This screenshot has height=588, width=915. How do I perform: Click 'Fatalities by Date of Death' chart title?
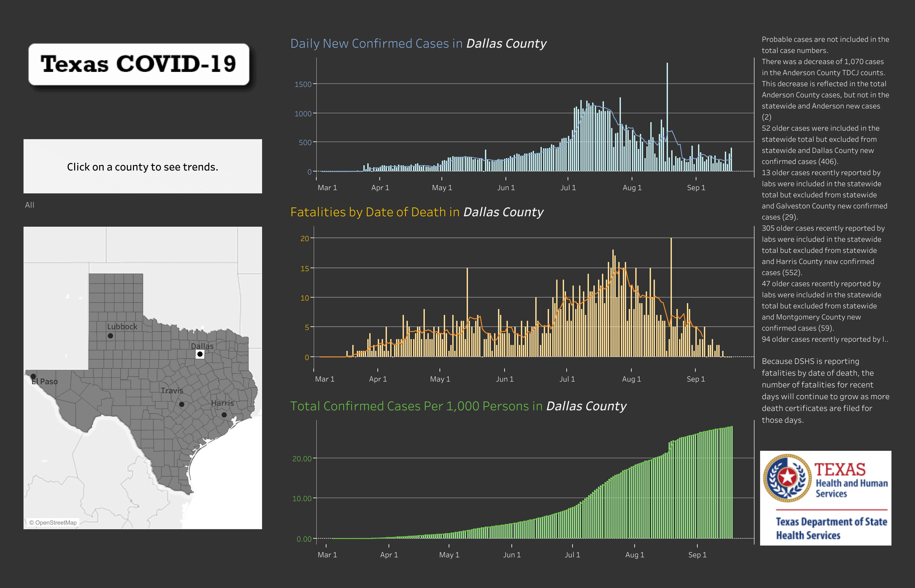click(417, 212)
